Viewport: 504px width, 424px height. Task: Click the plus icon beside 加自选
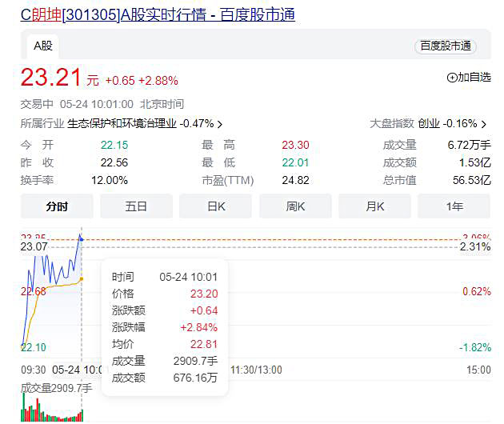click(452, 78)
